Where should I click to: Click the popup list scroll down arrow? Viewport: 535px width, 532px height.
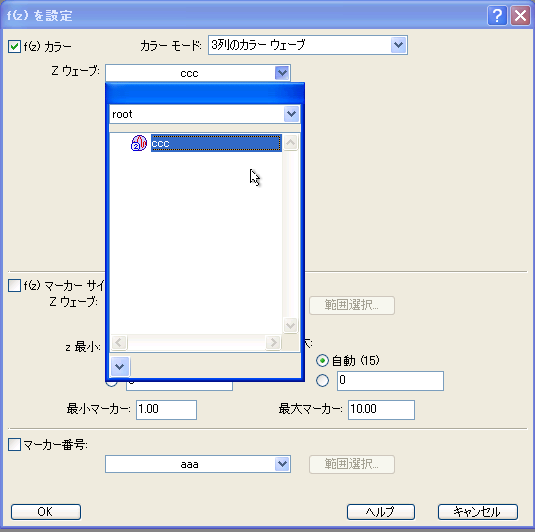coord(290,325)
